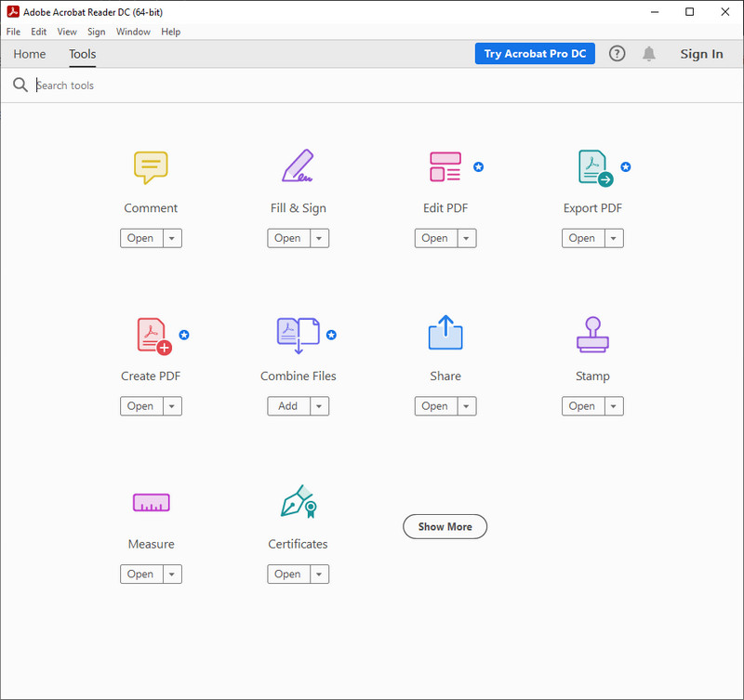Select the Stamp tool icon
The image size is (744, 700).
592,336
